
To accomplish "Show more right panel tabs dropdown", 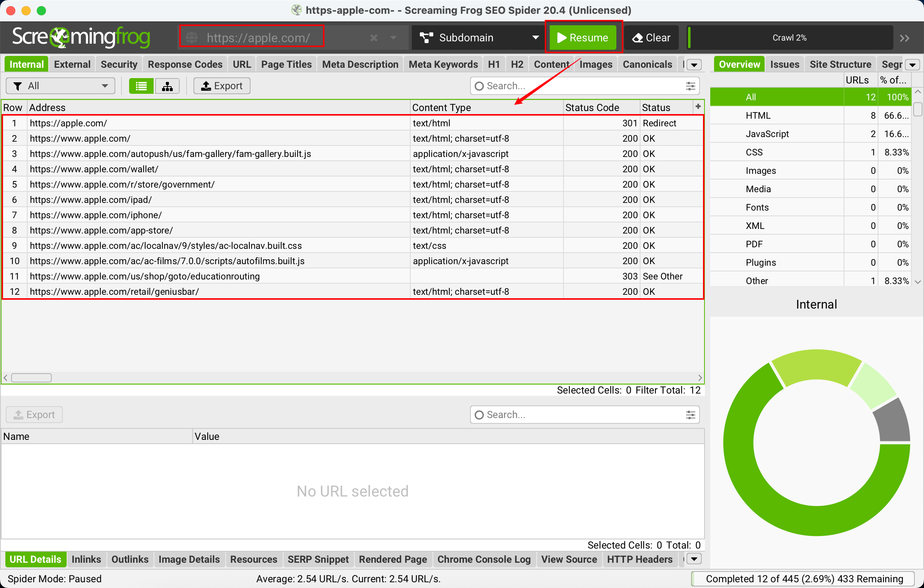I will coord(912,65).
